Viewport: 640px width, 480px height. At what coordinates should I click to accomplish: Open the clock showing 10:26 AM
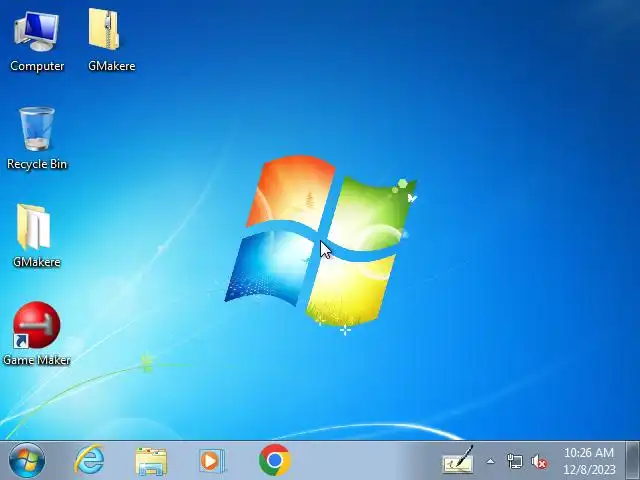coord(589,461)
